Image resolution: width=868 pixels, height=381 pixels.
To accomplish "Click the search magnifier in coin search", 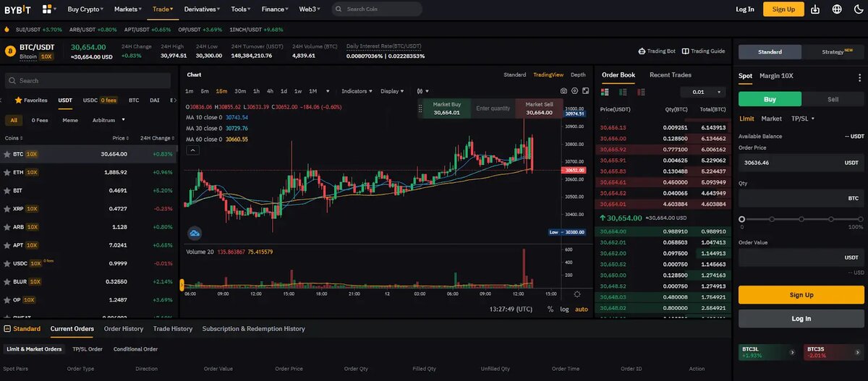I will pyautogui.click(x=12, y=81).
